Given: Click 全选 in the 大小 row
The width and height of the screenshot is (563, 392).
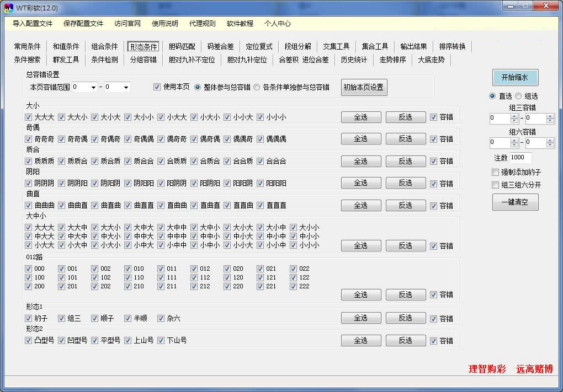Looking at the screenshot, I should click(x=361, y=117).
